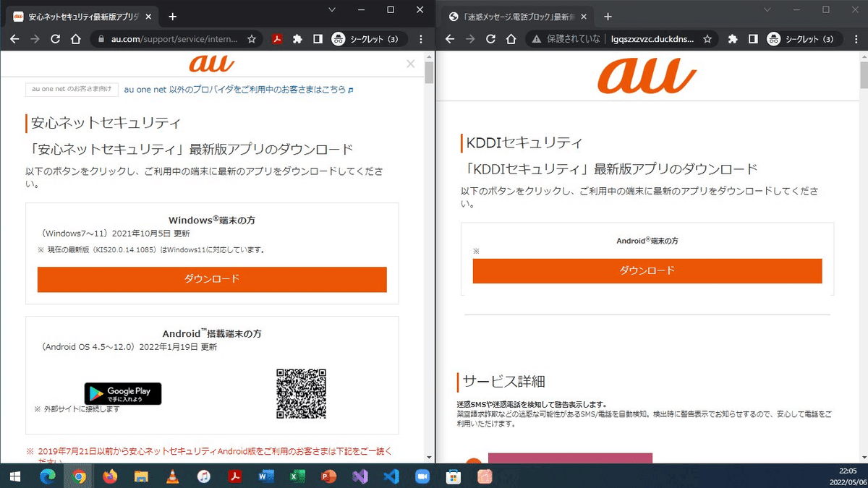Select the 迷惑メッセージ・電話ブロック tab
This screenshot has width=868, height=488.
click(518, 17)
